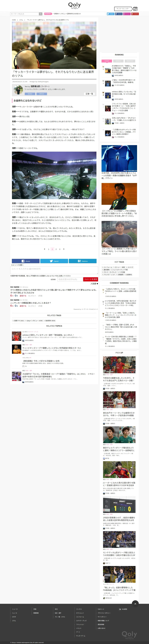This screenshot has width=149, height=644.
Task: Open the Qolyインタビュー (436) related tag
Action: tap(34, 320)
